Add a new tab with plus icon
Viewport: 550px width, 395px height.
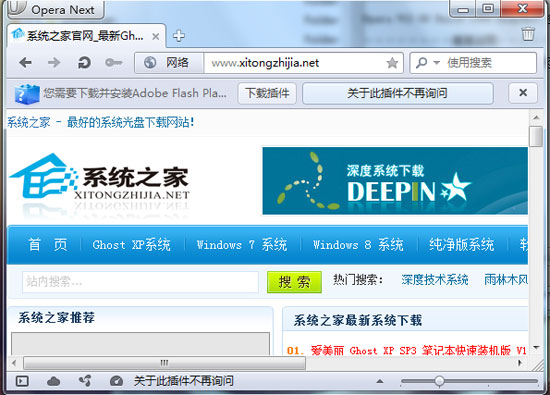click(x=179, y=36)
